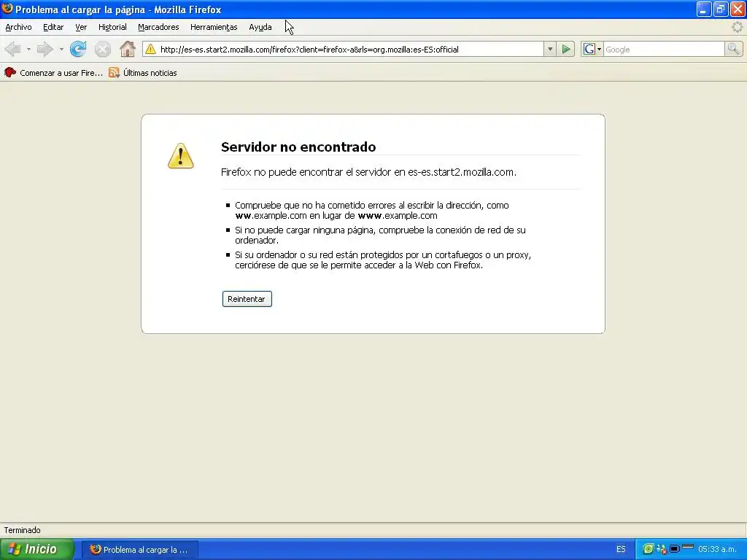Click the Google search engine icon
The width and height of the screenshot is (747, 560).
point(589,49)
